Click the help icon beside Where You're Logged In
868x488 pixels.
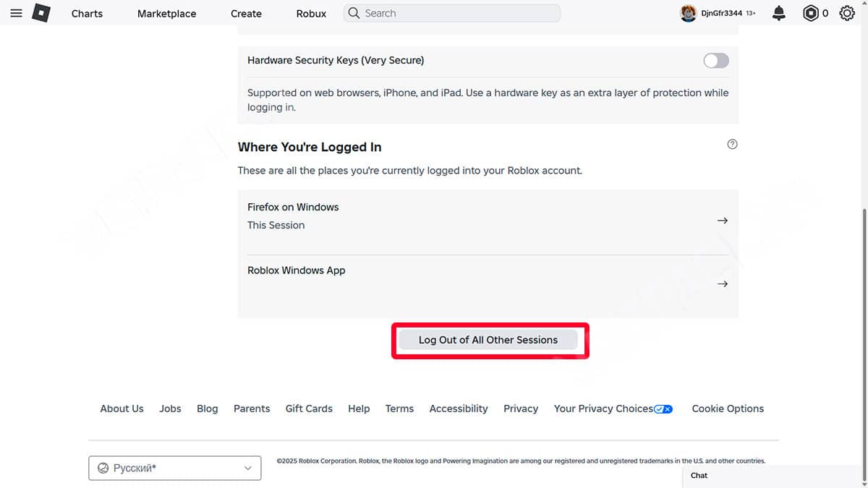click(x=732, y=144)
